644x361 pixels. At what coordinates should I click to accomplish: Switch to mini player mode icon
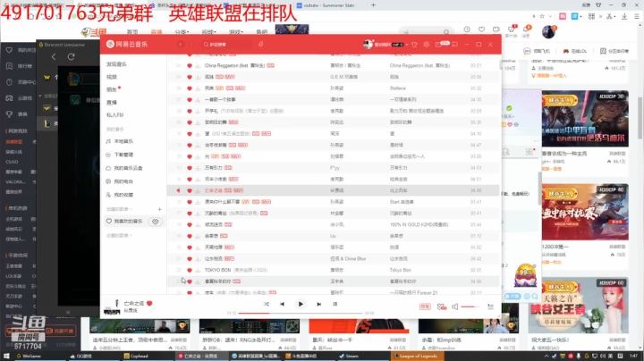[x=454, y=45]
